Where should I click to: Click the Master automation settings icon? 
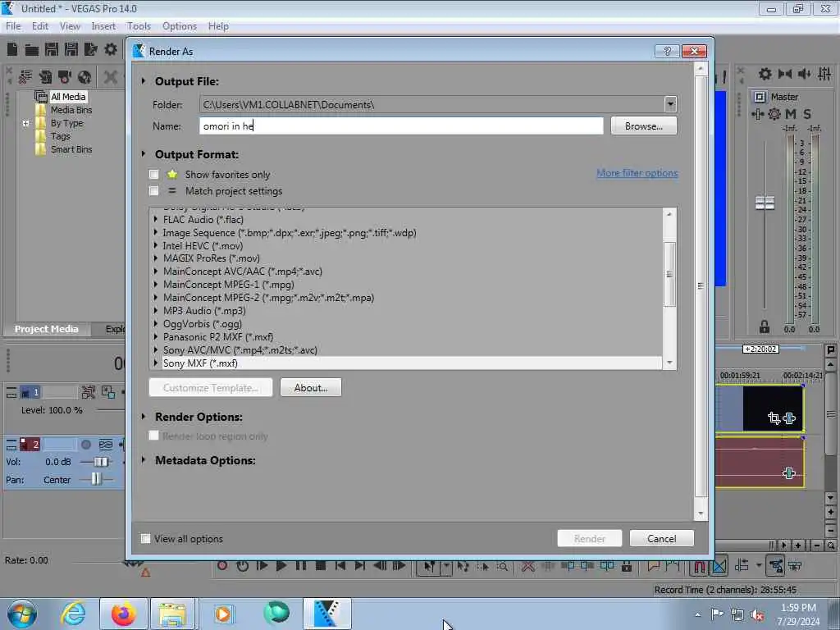758,113
